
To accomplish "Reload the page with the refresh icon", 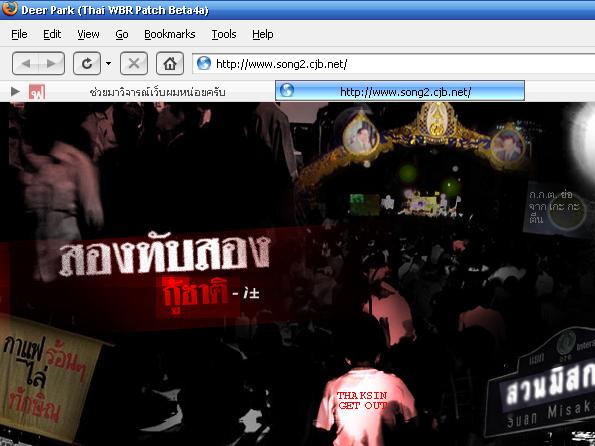I will coord(87,63).
